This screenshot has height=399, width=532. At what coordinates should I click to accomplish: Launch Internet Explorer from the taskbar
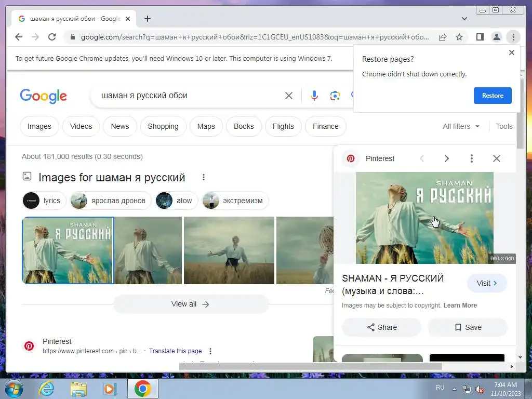(46, 389)
